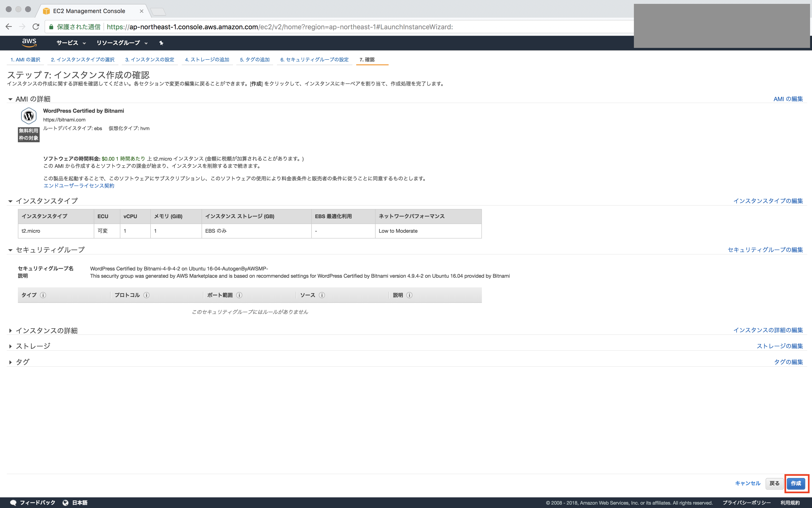
Task: Open the サービス dropdown menu
Action: click(71, 43)
